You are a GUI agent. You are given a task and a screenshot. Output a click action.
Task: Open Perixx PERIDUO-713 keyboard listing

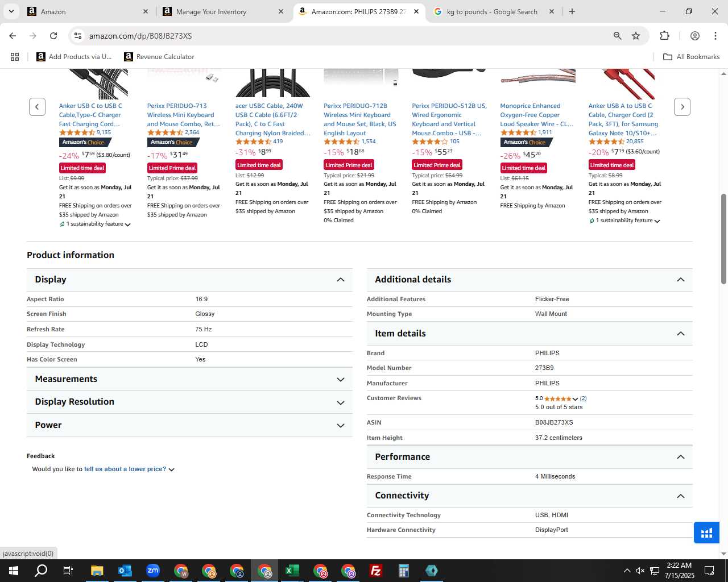point(183,115)
